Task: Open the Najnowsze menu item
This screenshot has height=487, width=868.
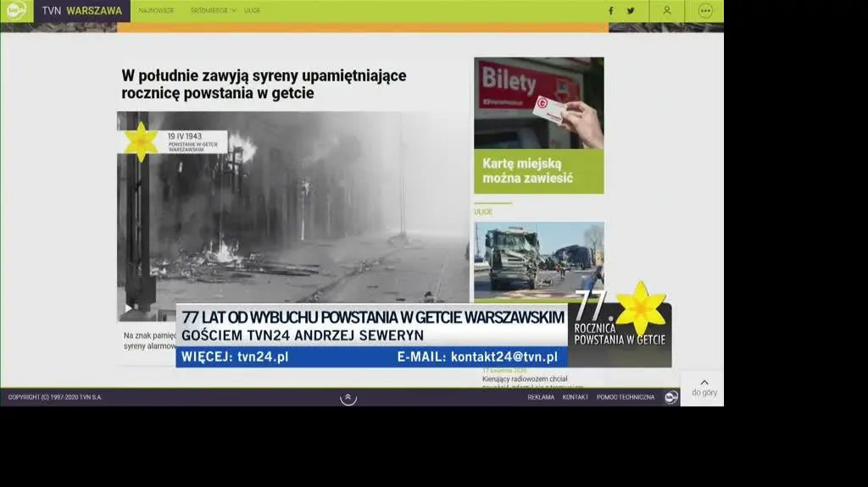Action: pyautogui.click(x=156, y=10)
